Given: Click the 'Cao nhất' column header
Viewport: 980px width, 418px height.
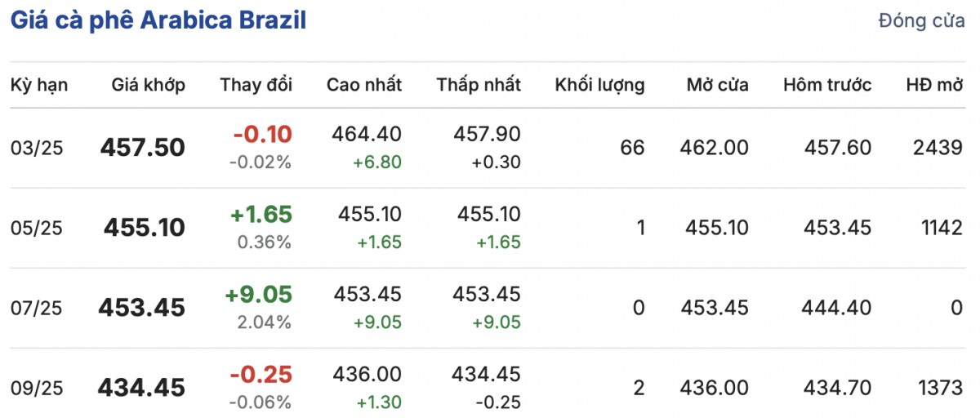Looking at the screenshot, I should (x=364, y=85).
